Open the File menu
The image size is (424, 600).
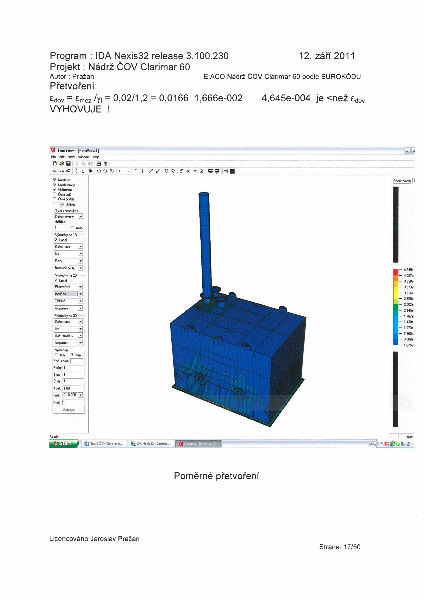pos(53,157)
